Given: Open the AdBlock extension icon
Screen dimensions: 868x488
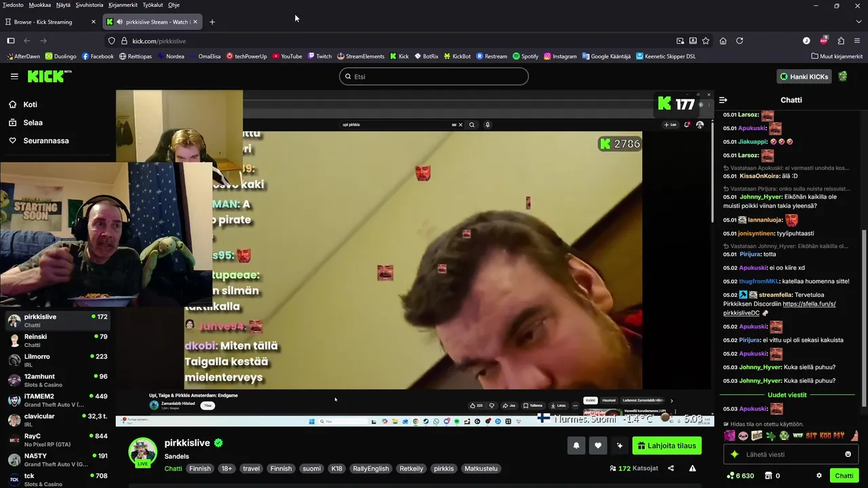Looking at the screenshot, I should pos(824,41).
